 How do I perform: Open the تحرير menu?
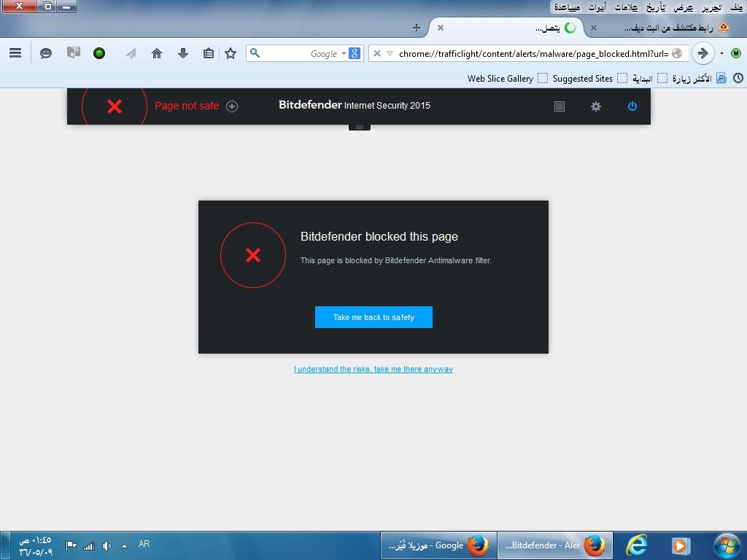tap(712, 7)
